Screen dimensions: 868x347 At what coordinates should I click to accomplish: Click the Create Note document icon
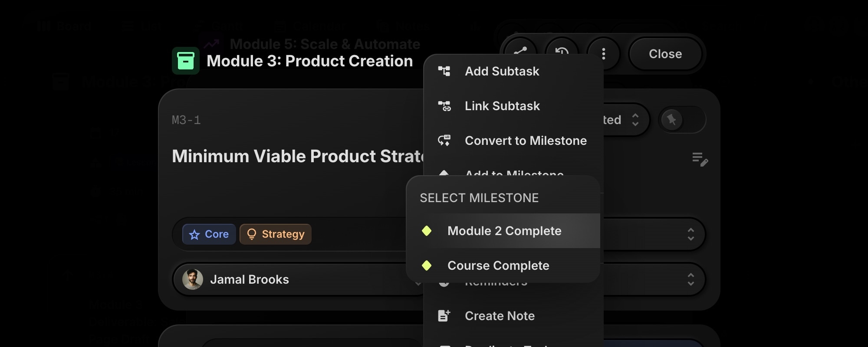click(x=444, y=316)
